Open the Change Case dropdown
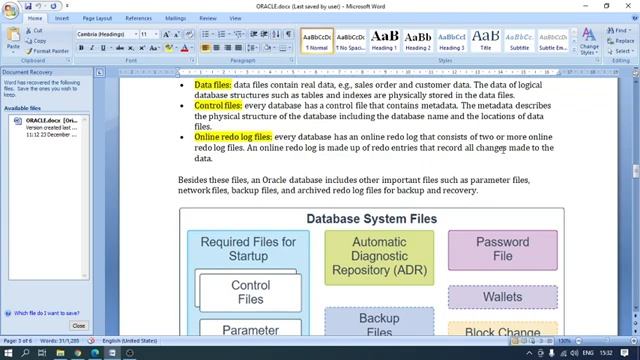The image size is (640, 360). point(154,48)
